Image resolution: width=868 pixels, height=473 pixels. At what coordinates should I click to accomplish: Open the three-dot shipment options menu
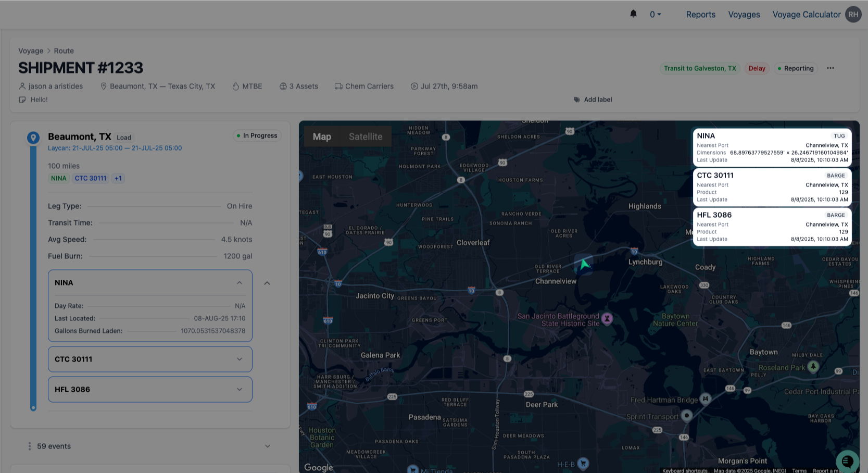(830, 68)
